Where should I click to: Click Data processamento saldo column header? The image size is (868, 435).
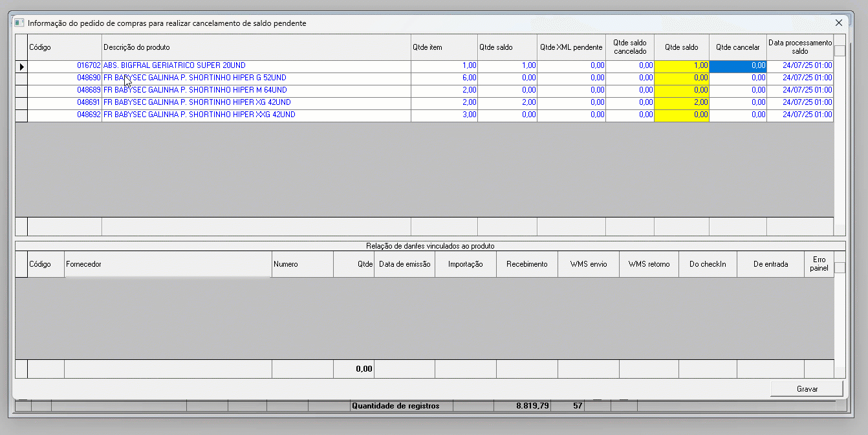click(800, 47)
